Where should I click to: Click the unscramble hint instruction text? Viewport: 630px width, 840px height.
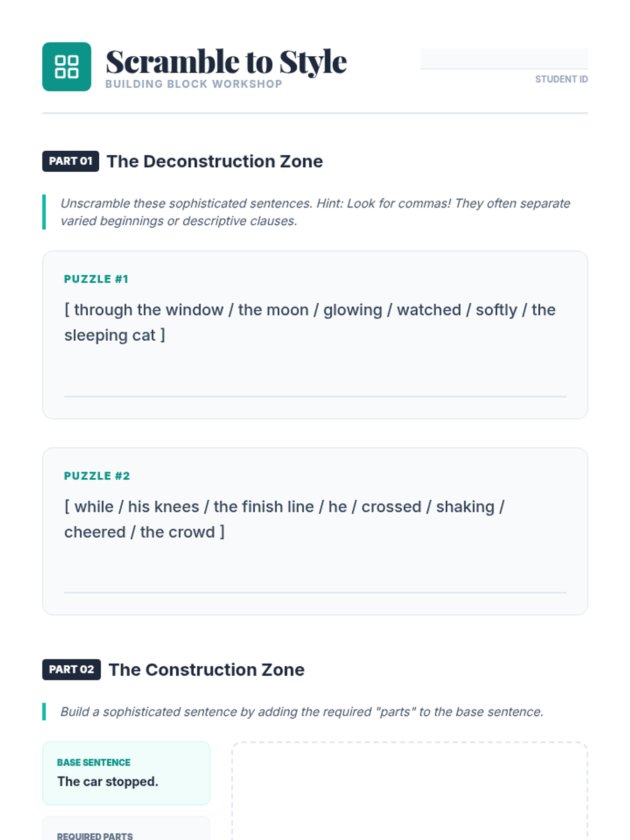pyautogui.click(x=315, y=212)
